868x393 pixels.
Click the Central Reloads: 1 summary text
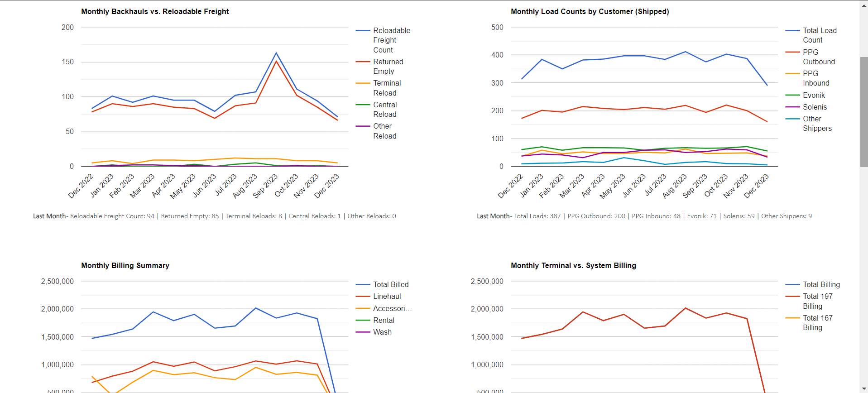(x=315, y=216)
